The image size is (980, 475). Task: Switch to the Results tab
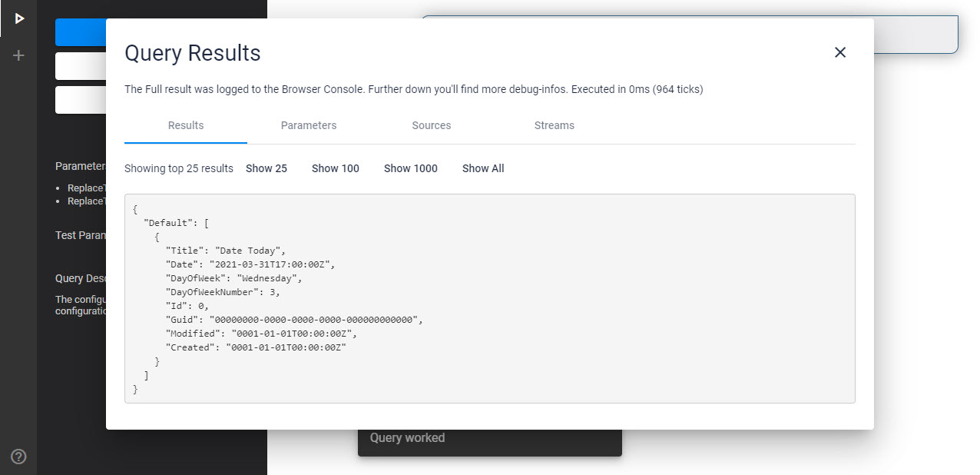click(186, 125)
